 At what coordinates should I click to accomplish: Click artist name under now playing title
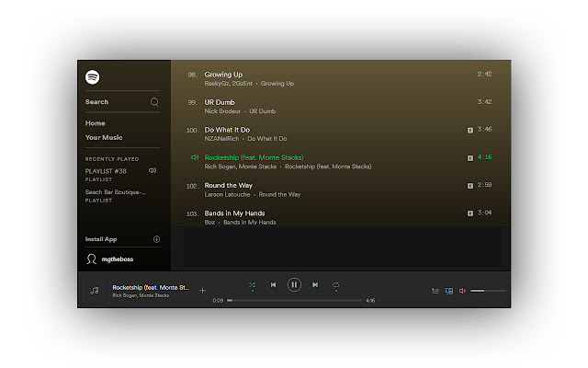141,295
